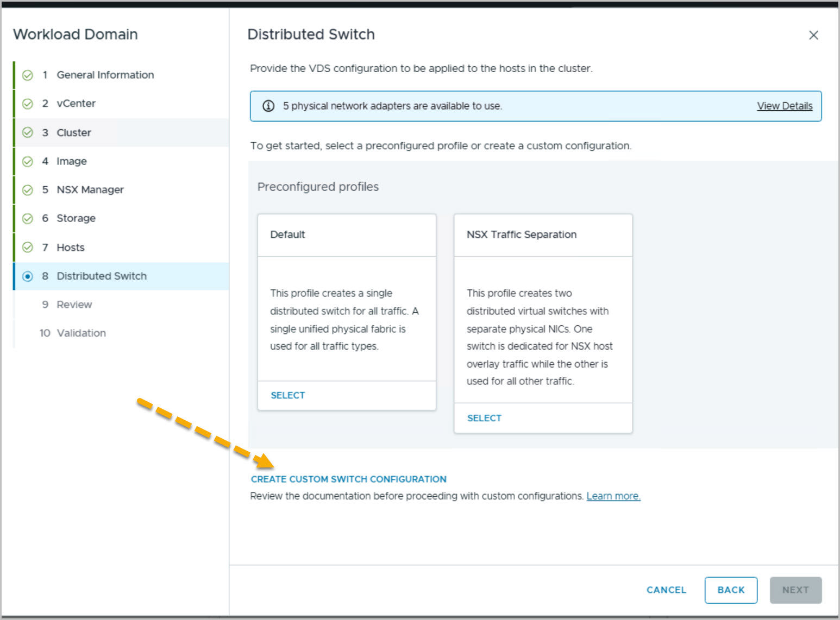Click the '5 physical network adapters are available' message
The height and width of the screenshot is (620, 840).
[392, 106]
